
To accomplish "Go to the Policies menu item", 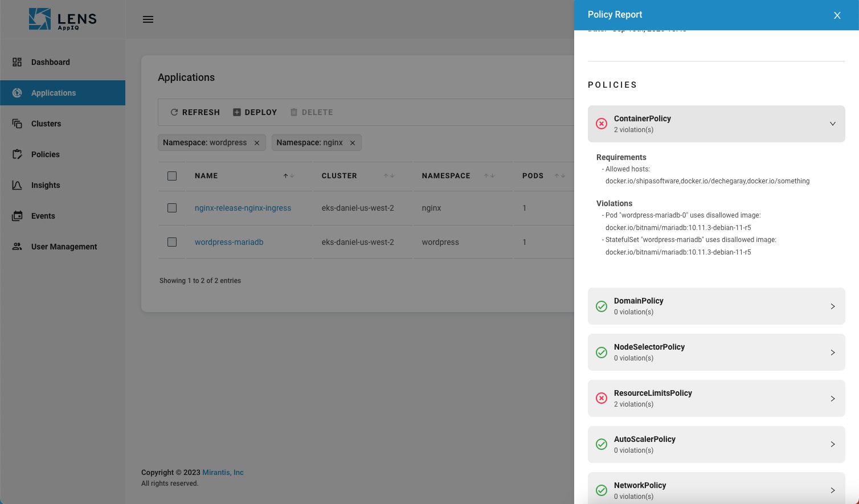I will [63, 154].
